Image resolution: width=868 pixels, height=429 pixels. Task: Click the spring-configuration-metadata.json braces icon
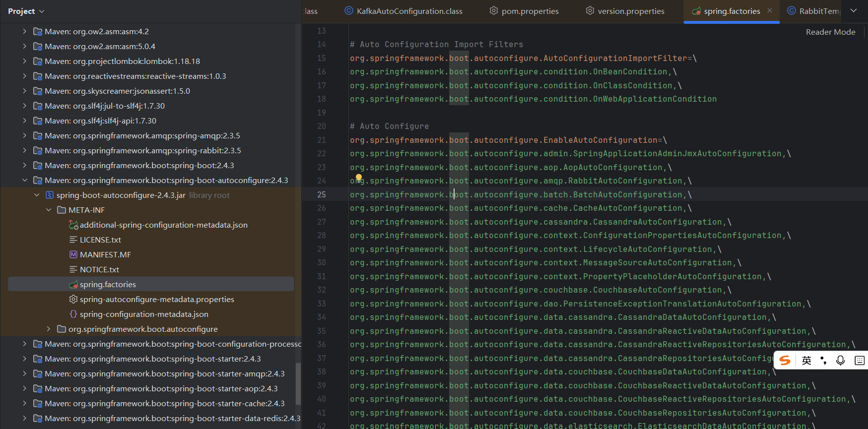click(73, 314)
